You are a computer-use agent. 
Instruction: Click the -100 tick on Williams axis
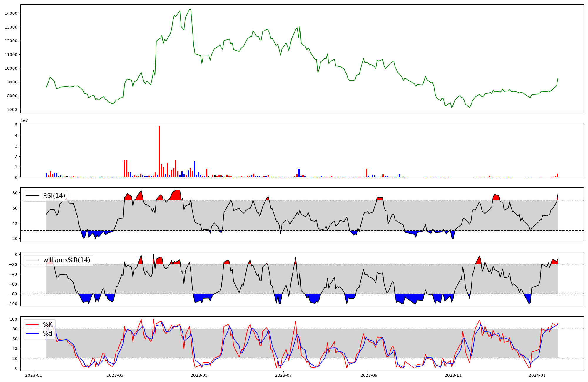click(12, 304)
